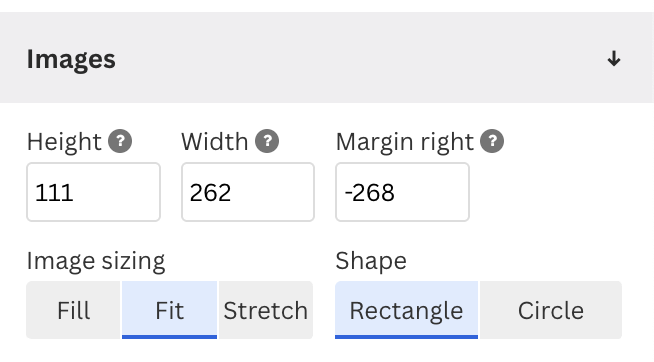The width and height of the screenshot is (654, 362).
Task: Click empty panel space beside Margin right field
Action: 559,192
